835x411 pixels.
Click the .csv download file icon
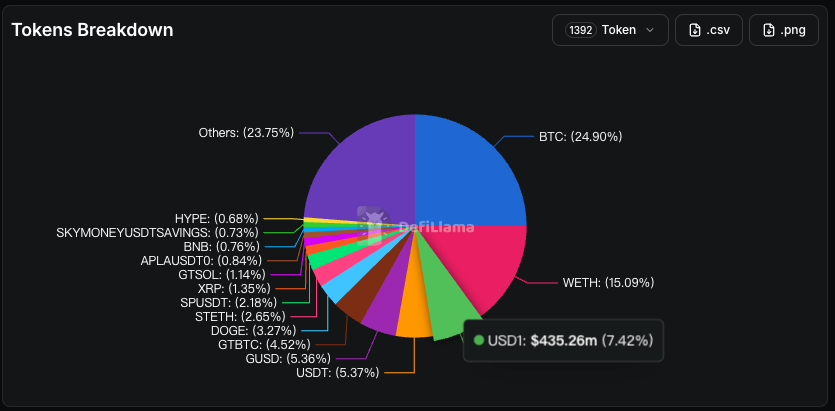694,30
